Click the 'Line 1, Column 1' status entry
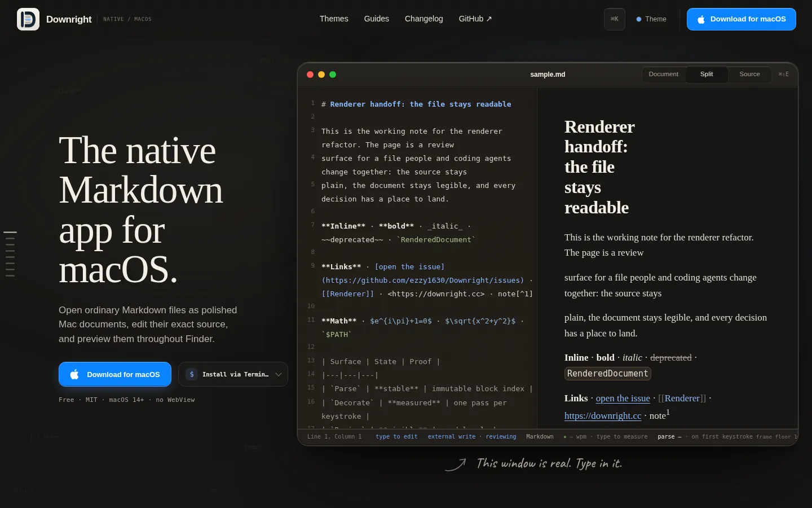 click(334, 437)
